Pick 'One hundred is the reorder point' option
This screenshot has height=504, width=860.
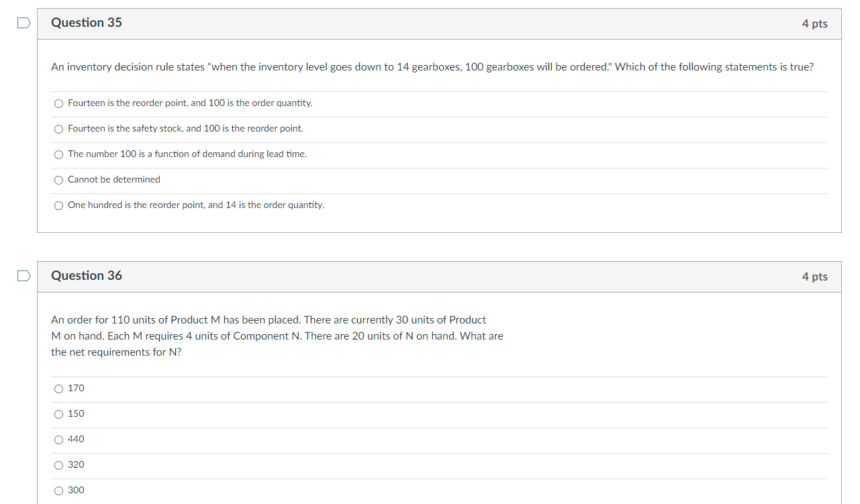click(x=58, y=205)
